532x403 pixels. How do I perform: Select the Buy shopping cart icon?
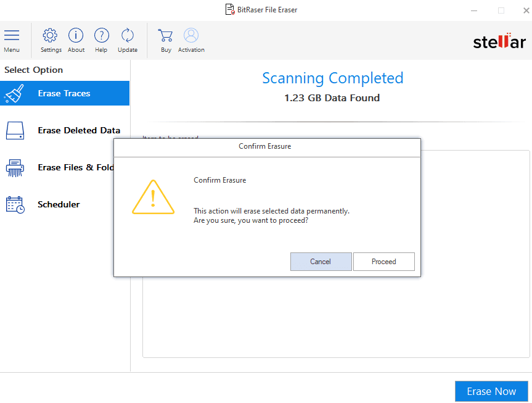pyautogui.click(x=165, y=36)
